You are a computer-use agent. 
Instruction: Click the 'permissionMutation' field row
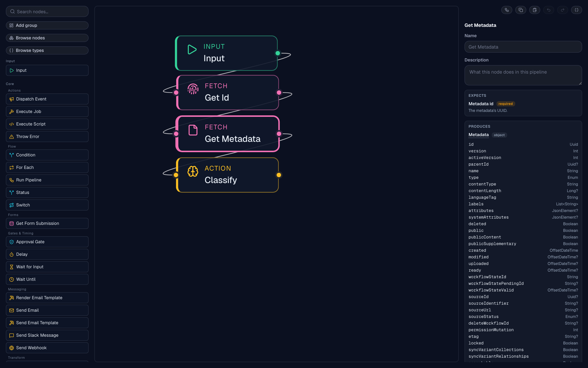click(x=523, y=330)
